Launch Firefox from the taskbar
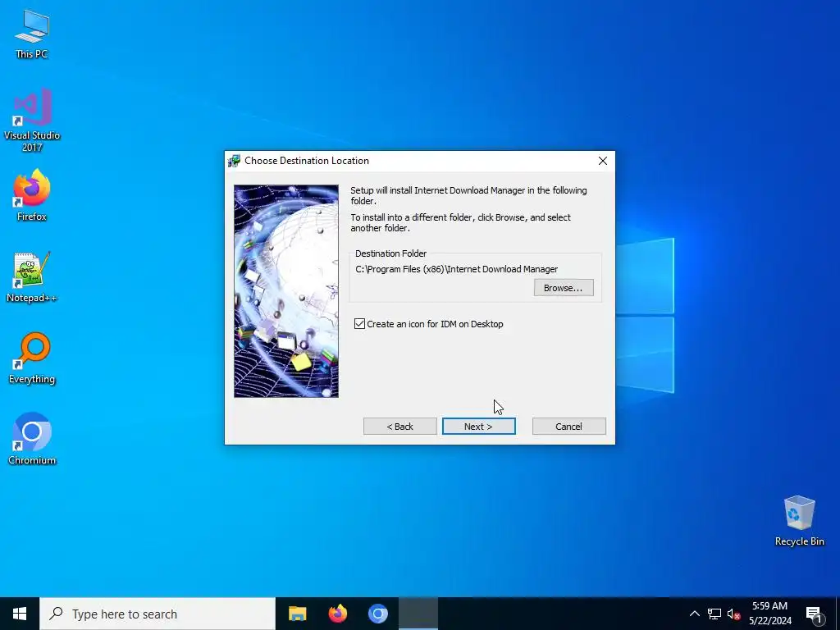 (337, 614)
